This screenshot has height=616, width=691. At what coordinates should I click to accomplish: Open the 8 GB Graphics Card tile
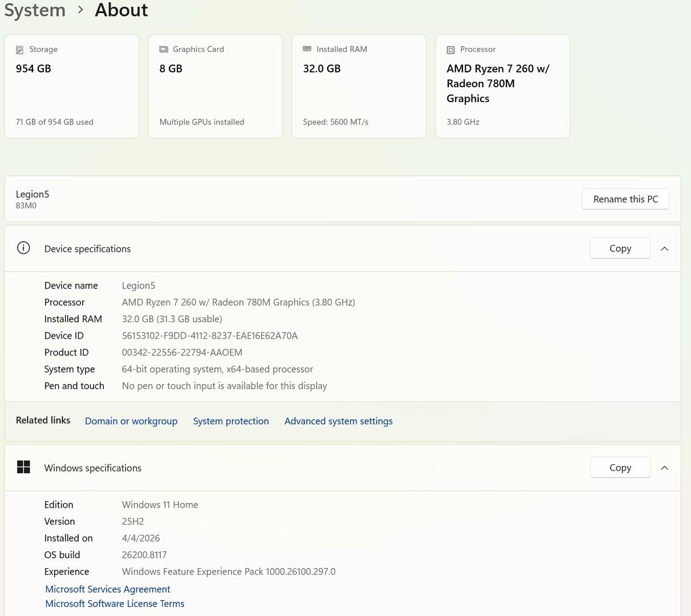point(216,86)
